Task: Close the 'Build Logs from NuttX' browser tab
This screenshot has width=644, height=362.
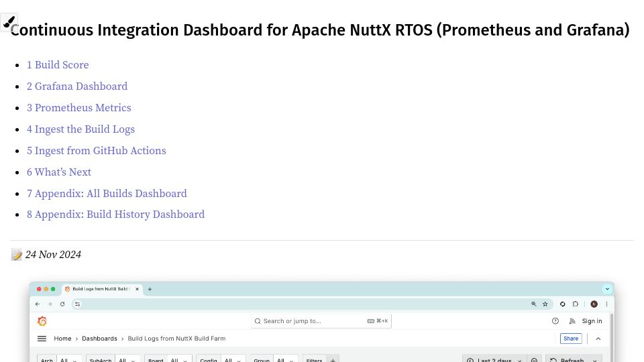Action: 137,289
